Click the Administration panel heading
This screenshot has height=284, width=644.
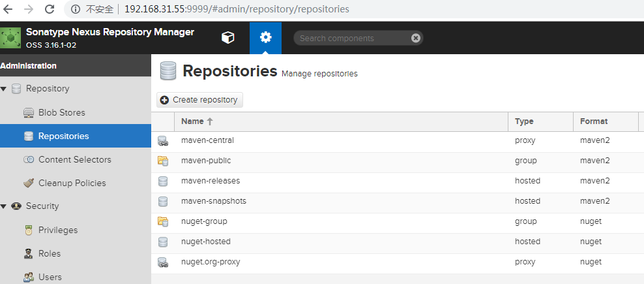[28, 66]
